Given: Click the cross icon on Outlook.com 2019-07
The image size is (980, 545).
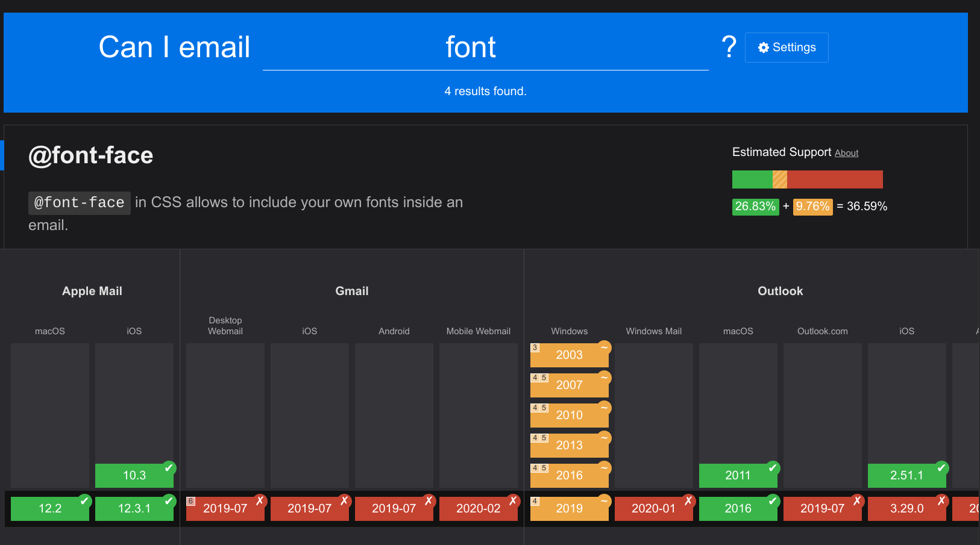Looking at the screenshot, I should 857,500.
